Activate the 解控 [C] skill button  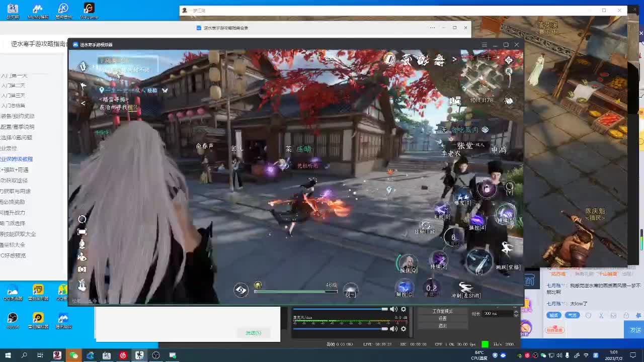click(x=405, y=289)
